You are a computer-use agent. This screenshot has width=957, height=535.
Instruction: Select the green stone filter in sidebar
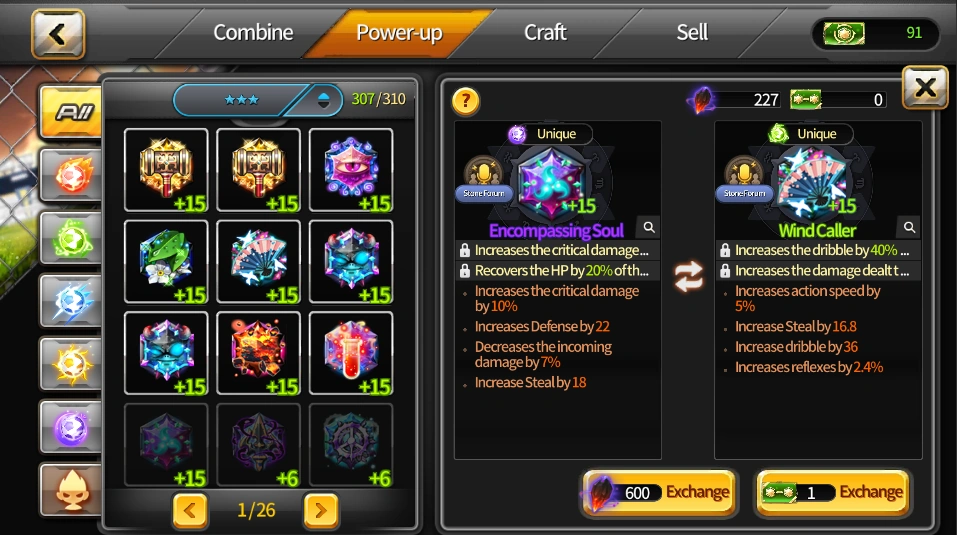click(x=71, y=239)
